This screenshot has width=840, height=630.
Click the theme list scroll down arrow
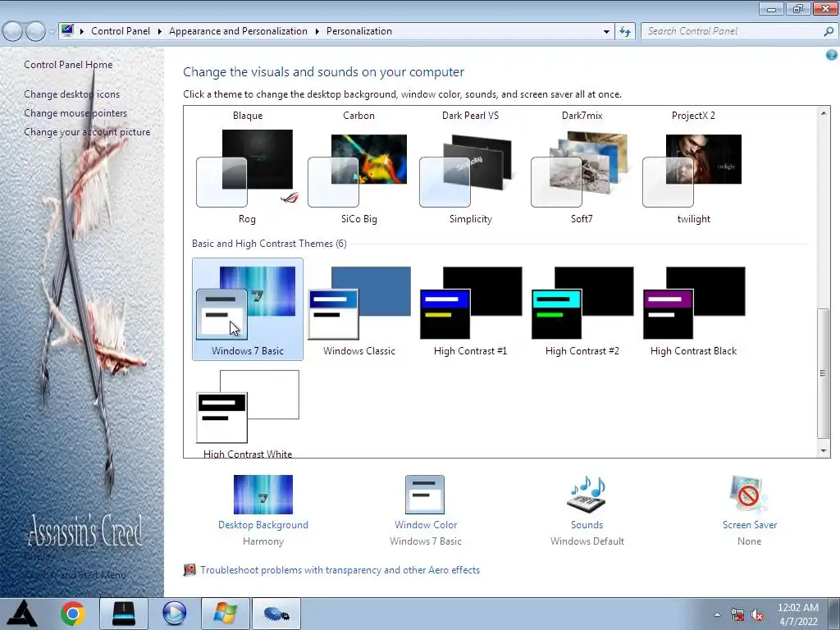click(824, 451)
